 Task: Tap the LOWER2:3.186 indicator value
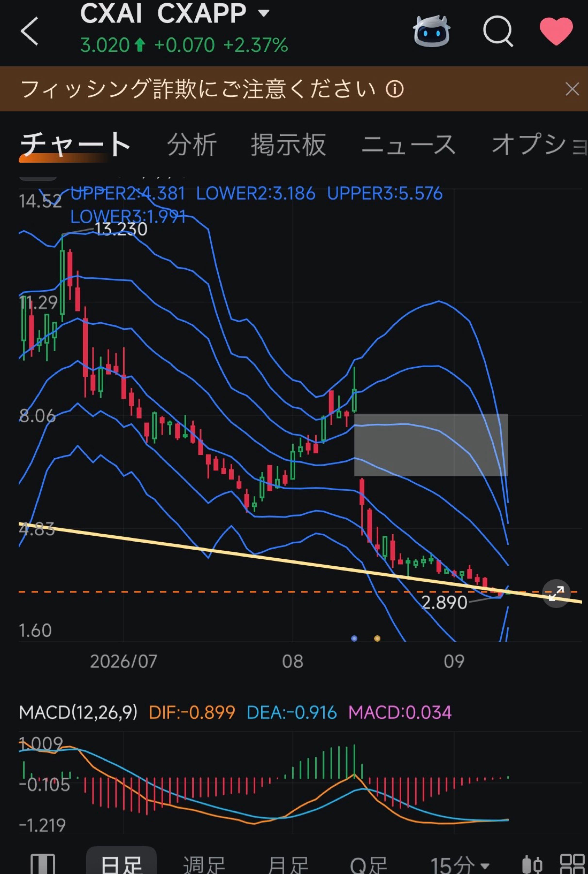click(x=256, y=193)
